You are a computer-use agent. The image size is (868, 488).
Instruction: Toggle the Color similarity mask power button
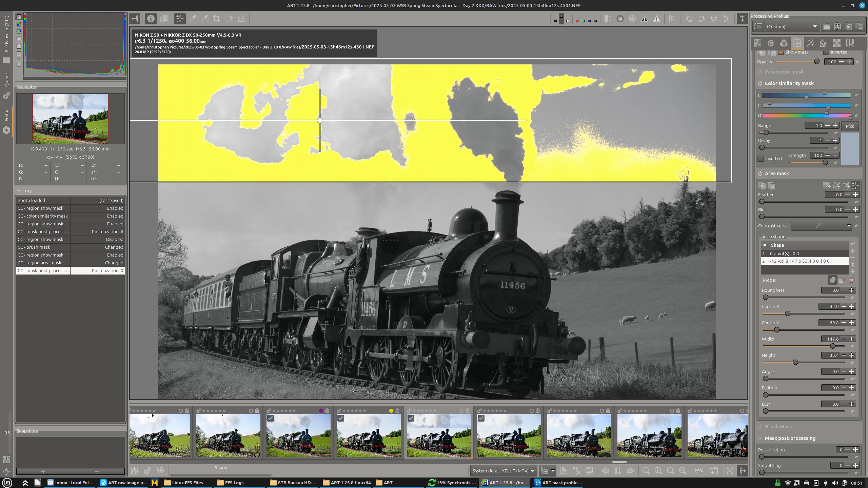(760, 83)
